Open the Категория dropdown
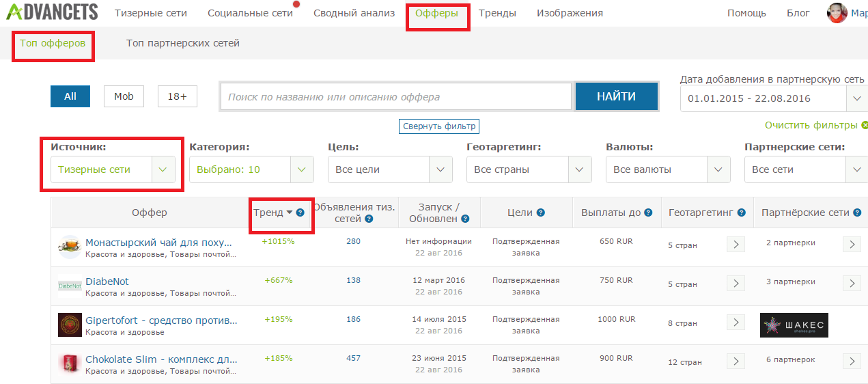The height and width of the screenshot is (384, 868). pos(251,169)
